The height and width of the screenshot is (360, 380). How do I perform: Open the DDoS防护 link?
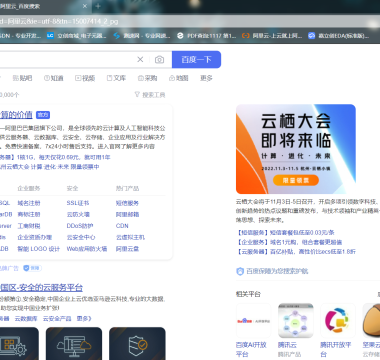click(80, 226)
